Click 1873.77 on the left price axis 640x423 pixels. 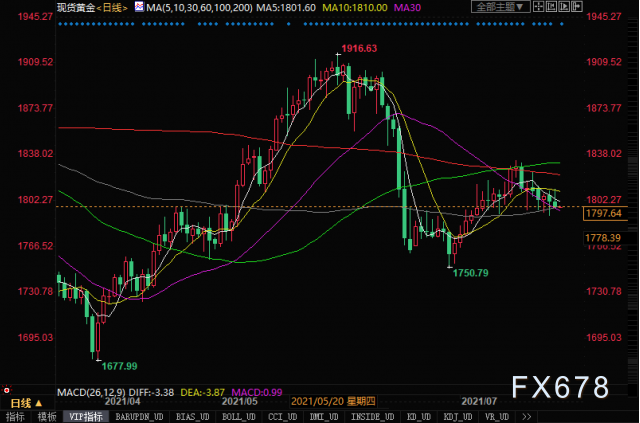point(35,108)
